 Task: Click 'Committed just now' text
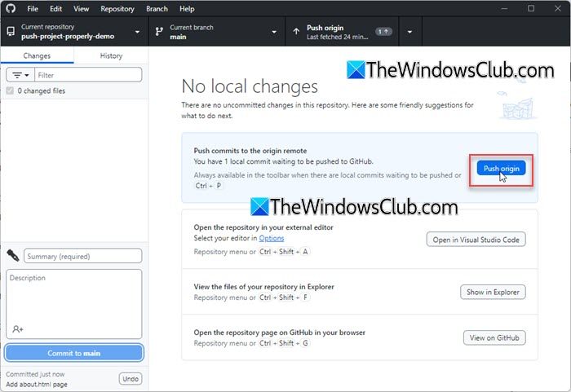click(x=35, y=374)
